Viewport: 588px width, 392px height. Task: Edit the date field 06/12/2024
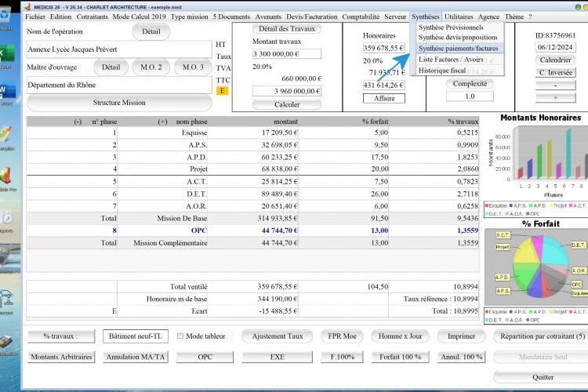click(555, 47)
